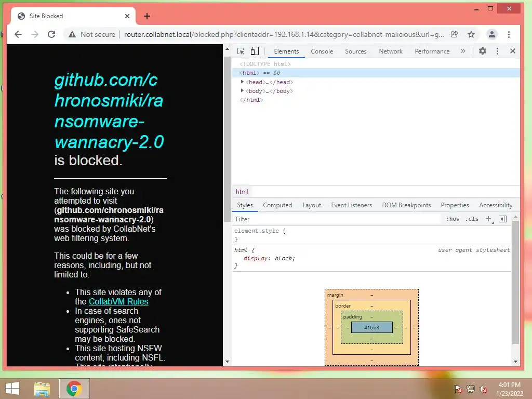Open the Properties sub-tab

455,205
